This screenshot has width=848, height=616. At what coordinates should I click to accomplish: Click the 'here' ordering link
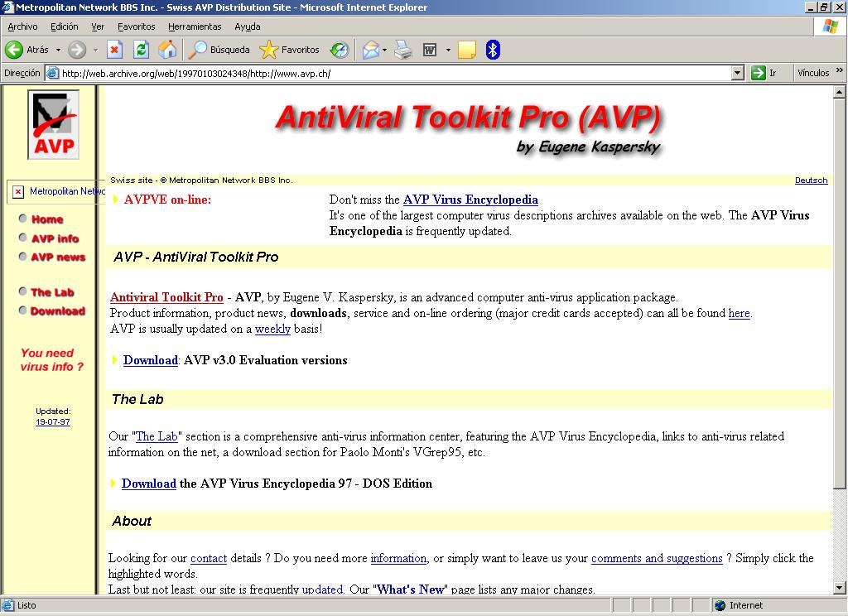739,313
